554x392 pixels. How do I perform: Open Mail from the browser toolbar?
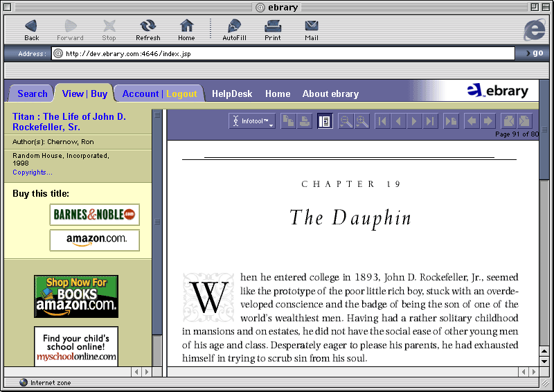[312, 30]
